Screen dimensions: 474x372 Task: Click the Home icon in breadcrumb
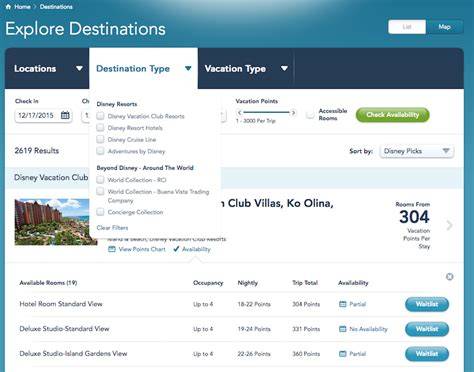pyautogui.click(x=8, y=7)
